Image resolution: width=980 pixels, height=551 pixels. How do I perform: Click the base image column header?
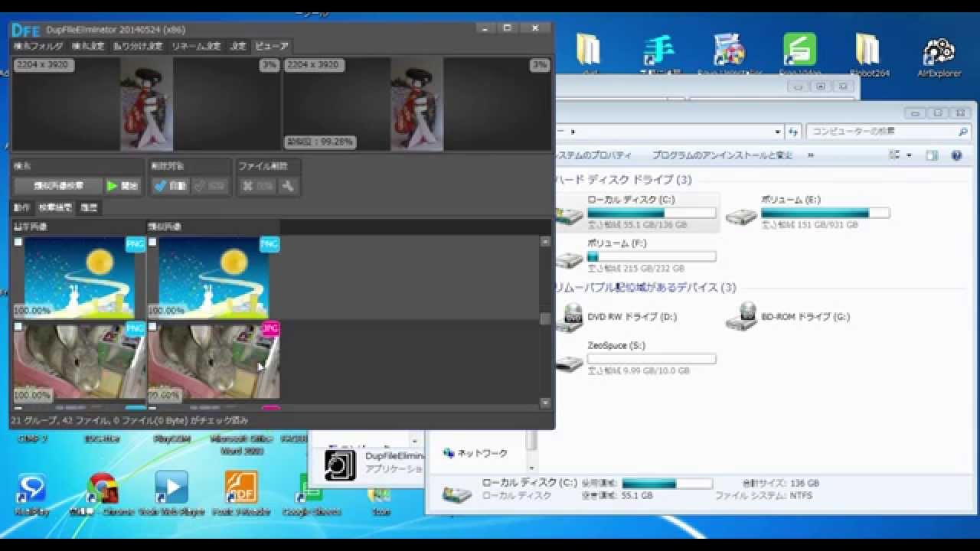[x=78, y=227]
